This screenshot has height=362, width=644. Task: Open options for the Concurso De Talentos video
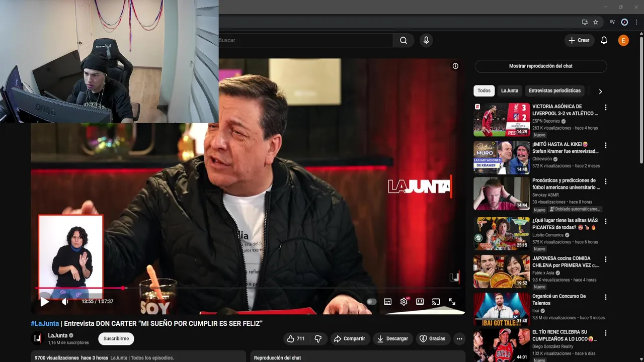coord(606,297)
